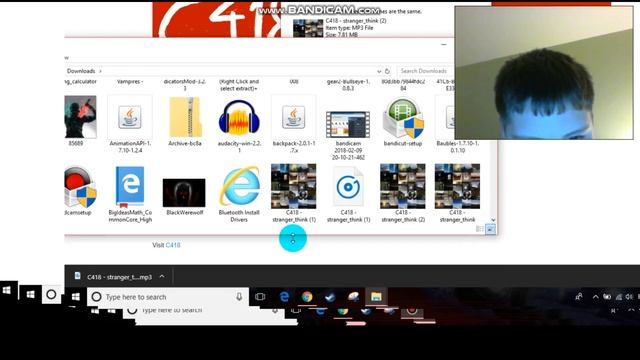Click the gear2-Bullseye-1.0.0.3 file label
The width and height of the screenshot is (640, 360).
click(348, 84)
